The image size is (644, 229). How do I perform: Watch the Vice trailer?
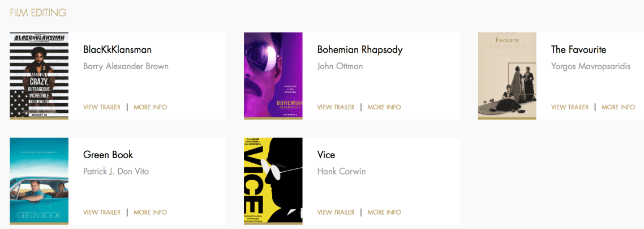[336, 213]
